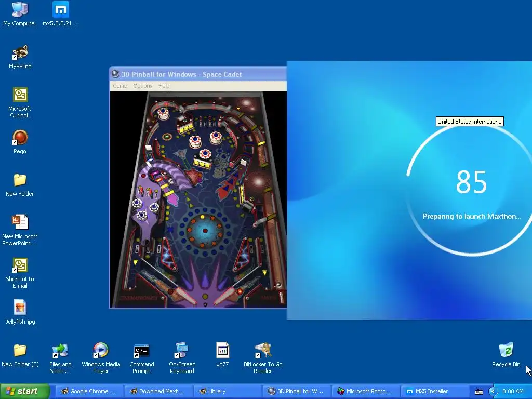The height and width of the screenshot is (399, 532).
Task: Click the 8:00 AM system clock
Action: tap(513, 392)
